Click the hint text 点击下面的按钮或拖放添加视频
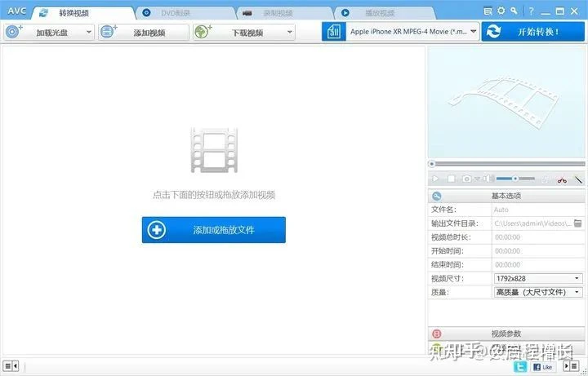The image size is (588, 376). coord(214,195)
